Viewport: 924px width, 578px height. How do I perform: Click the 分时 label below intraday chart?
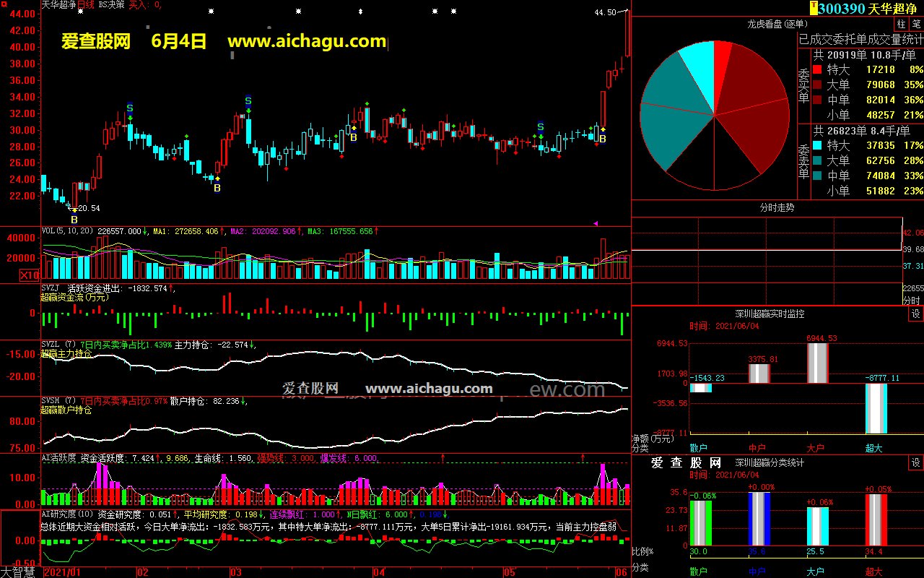click(912, 300)
